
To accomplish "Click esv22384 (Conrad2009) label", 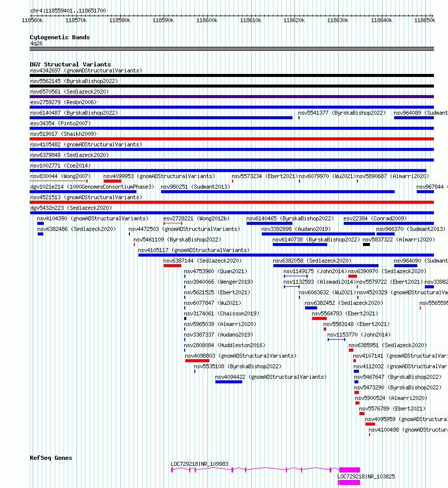I will click(375, 219).
